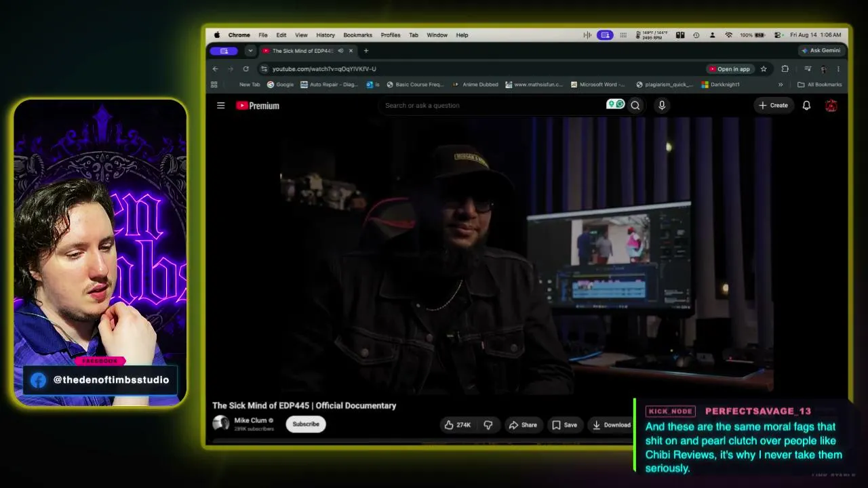Open the Darkknight1 bookmark
This screenshot has width=868, height=488.
(x=721, y=85)
